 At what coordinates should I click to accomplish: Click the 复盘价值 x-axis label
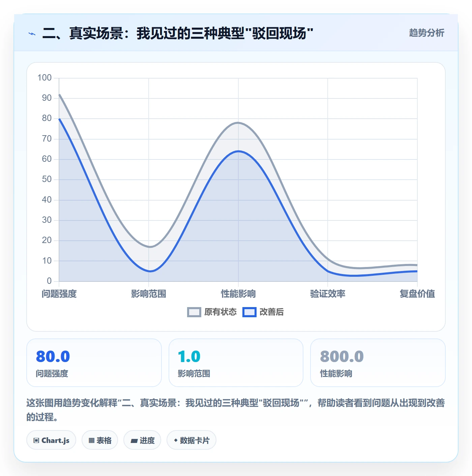pos(417,294)
